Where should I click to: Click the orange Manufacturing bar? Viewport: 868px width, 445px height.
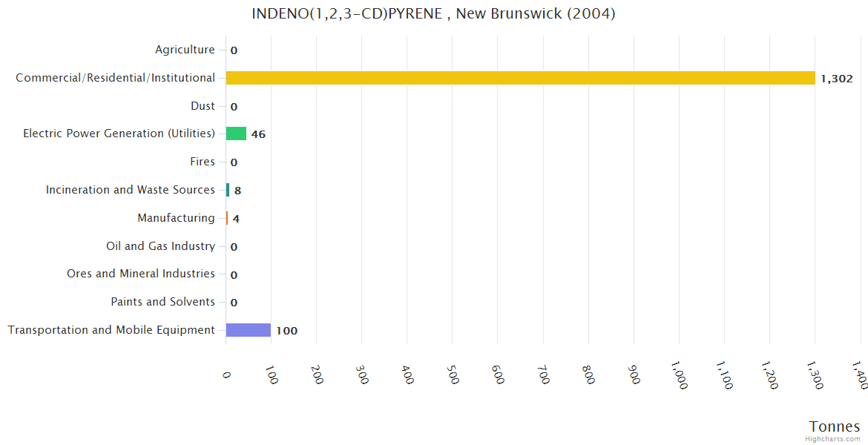pos(227,218)
